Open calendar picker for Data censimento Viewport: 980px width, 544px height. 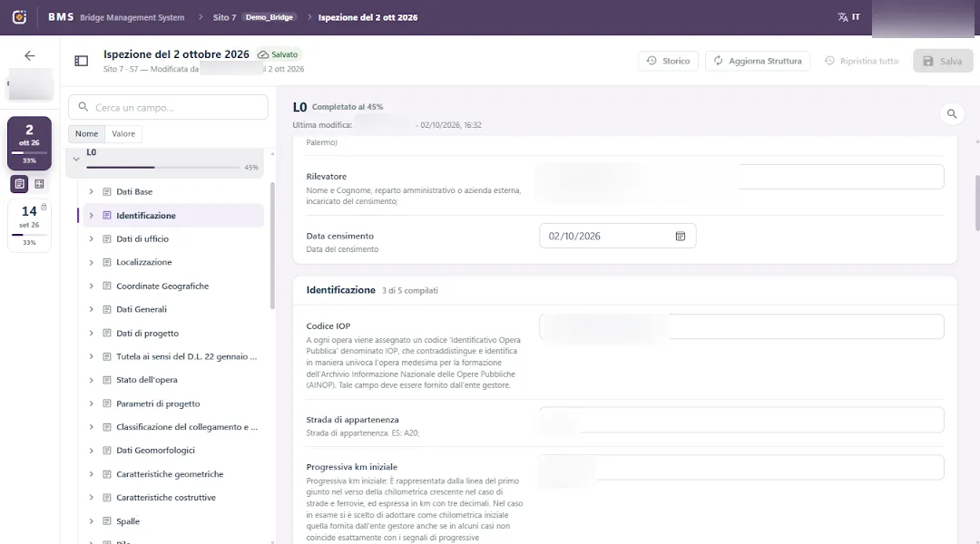pyautogui.click(x=680, y=236)
